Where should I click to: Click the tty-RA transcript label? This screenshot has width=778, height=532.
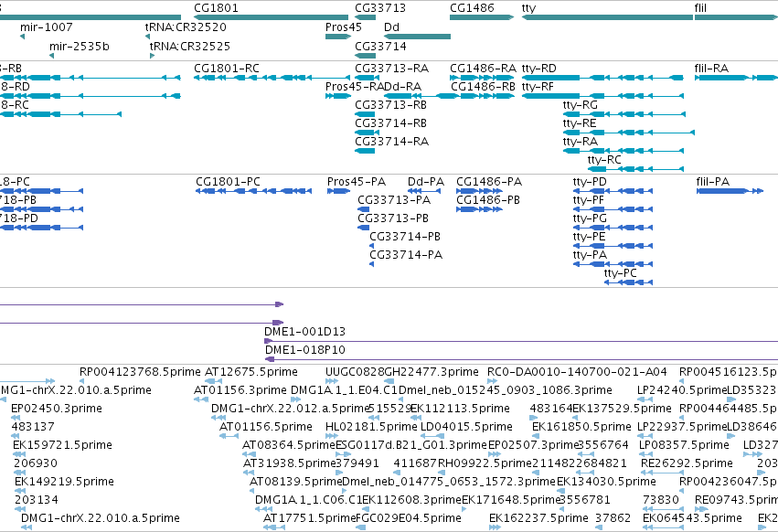click(581, 142)
